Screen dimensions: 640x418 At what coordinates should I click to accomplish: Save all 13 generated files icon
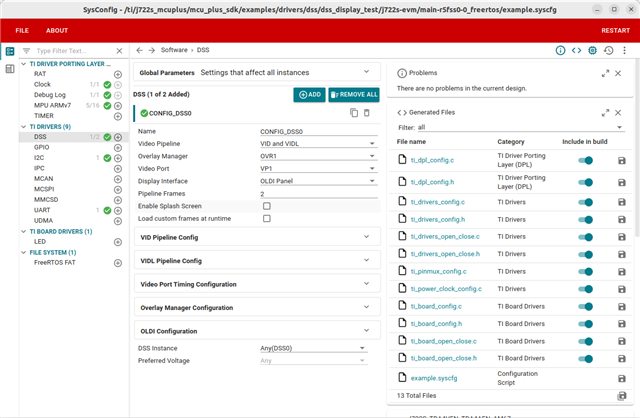[x=622, y=396]
